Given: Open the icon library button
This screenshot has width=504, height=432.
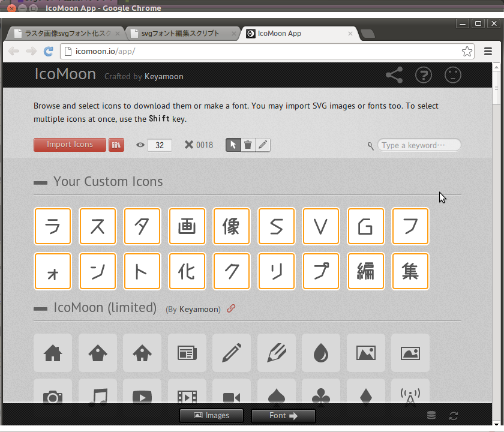Looking at the screenshot, I should coord(116,145).
